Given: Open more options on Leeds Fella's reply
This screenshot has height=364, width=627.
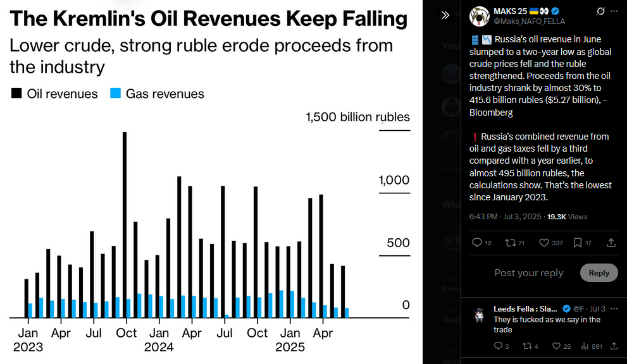Looking at the screenshot, I should 614,308.
